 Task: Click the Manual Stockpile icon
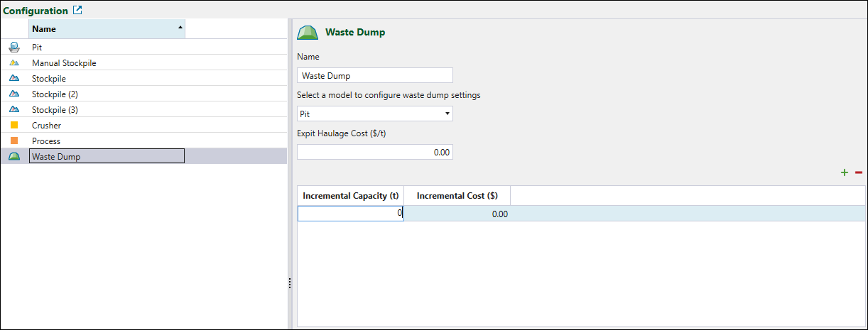coord(14,63)
